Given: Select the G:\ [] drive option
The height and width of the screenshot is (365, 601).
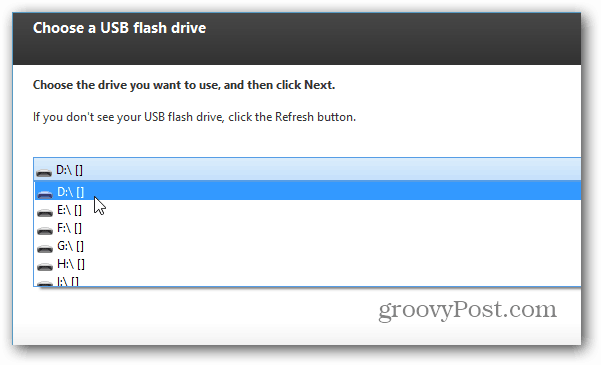Looking at the screenshot, I should [308, 246].
